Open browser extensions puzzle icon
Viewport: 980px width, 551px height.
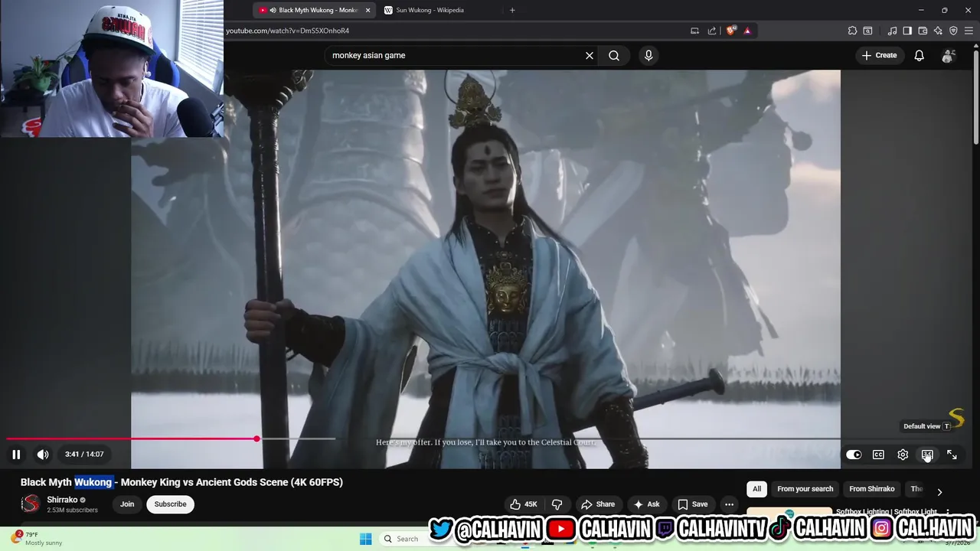(x=852, y=31)
